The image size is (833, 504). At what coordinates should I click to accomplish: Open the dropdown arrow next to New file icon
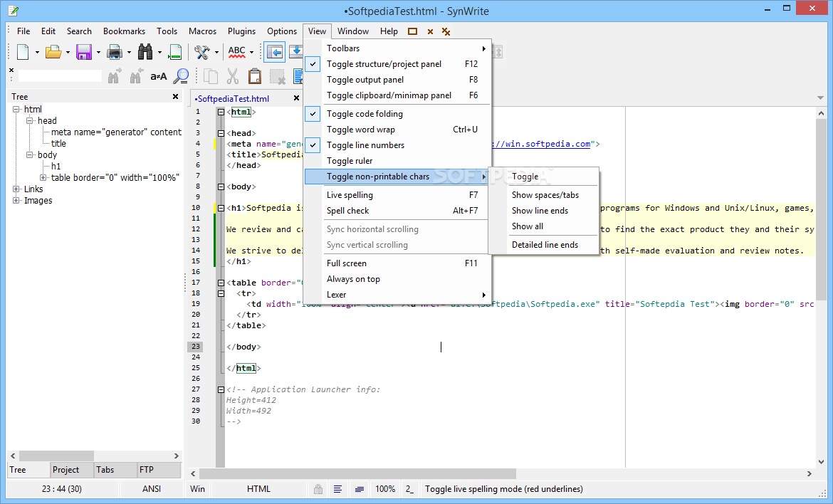click(x=37, y=52)
